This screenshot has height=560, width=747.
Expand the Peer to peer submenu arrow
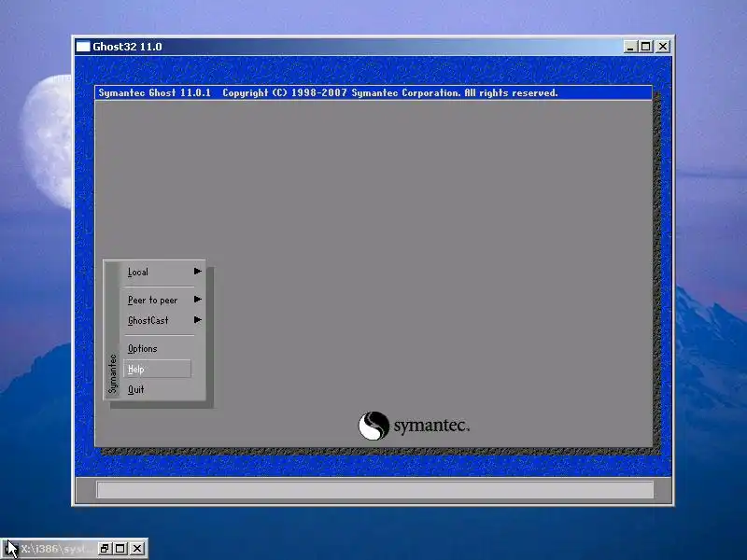click(197, 300)
